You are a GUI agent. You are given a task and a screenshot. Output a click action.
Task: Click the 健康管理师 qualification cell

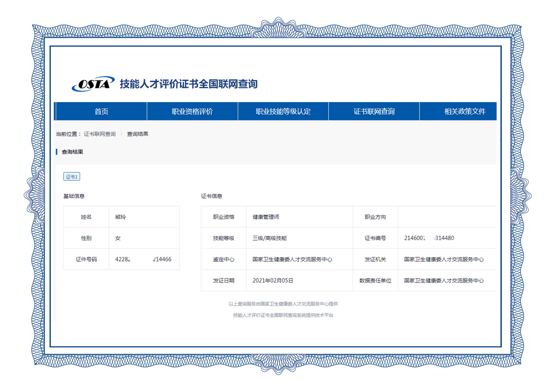coord(266,217)
